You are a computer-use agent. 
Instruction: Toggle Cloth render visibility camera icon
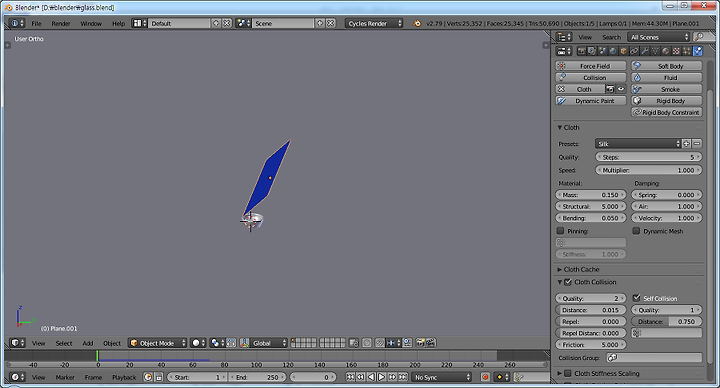[610, 89]
